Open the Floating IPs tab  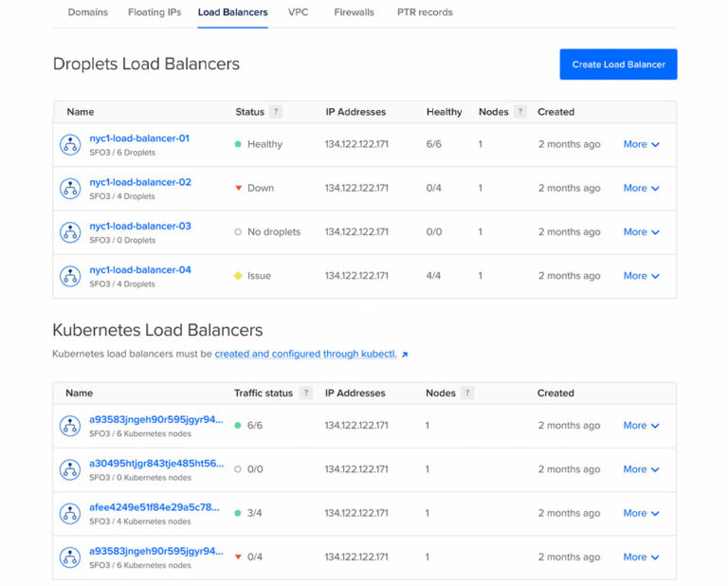[153, 12]
